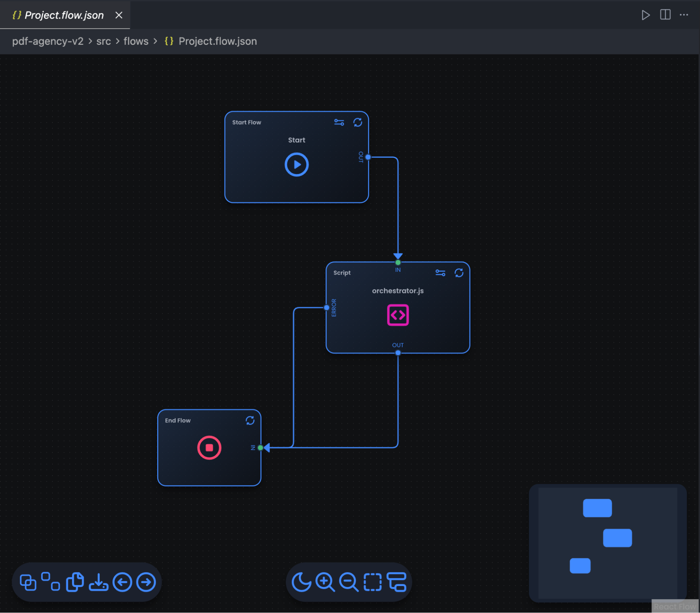
Task: Click the 'Start Flow' node title
Action: click(247, 122)
